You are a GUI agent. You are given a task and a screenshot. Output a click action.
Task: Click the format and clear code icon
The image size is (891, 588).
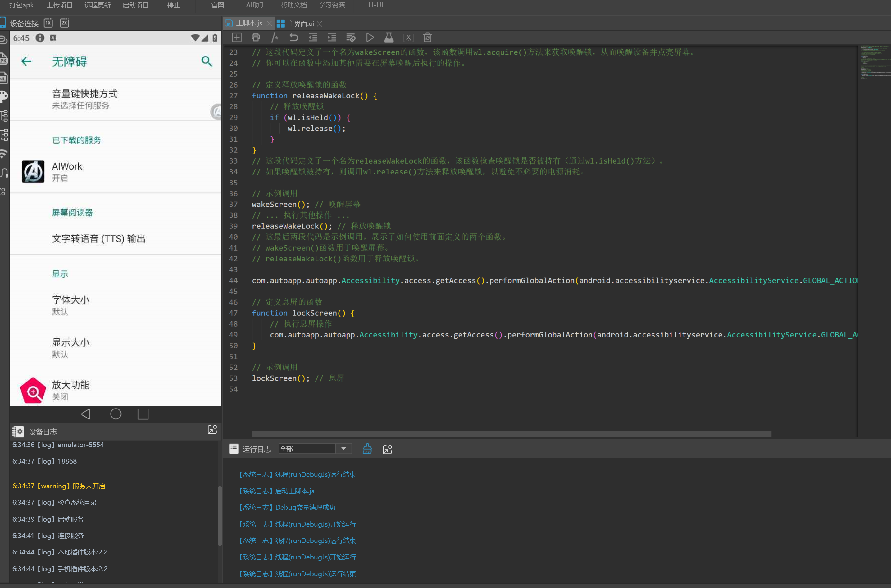pos(351,38)
